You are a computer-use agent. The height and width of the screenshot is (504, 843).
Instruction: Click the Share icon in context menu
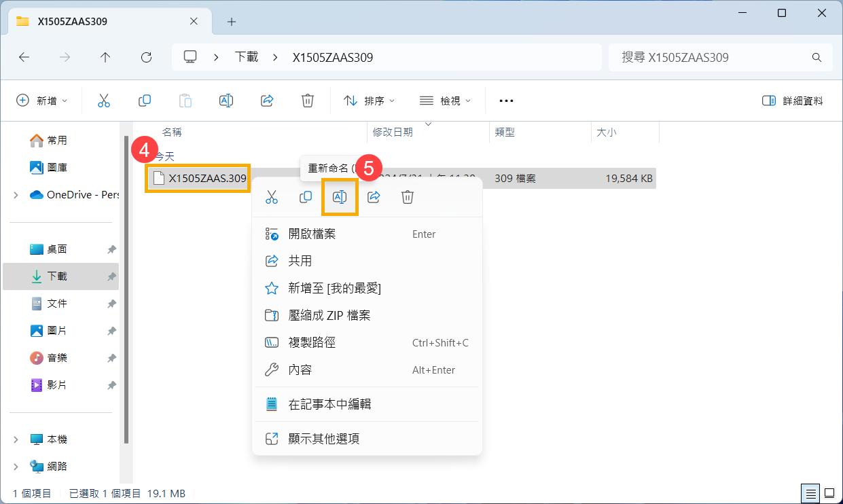click(374, 197)
